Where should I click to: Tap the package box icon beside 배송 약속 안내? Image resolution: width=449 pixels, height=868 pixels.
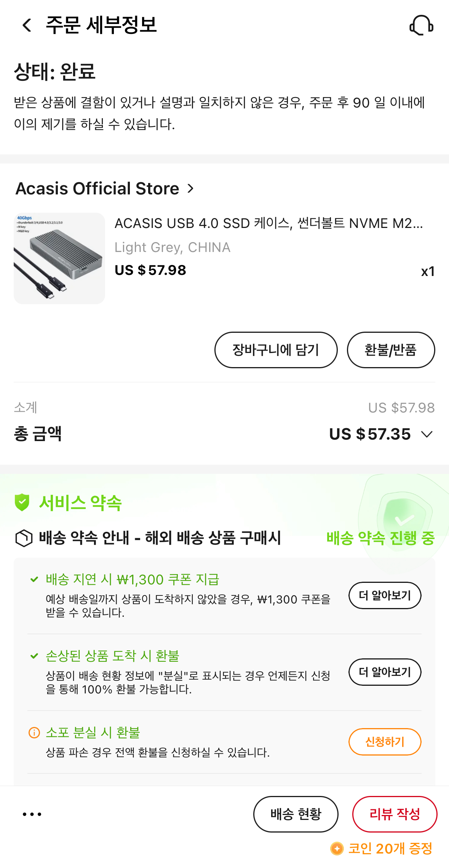24,538
